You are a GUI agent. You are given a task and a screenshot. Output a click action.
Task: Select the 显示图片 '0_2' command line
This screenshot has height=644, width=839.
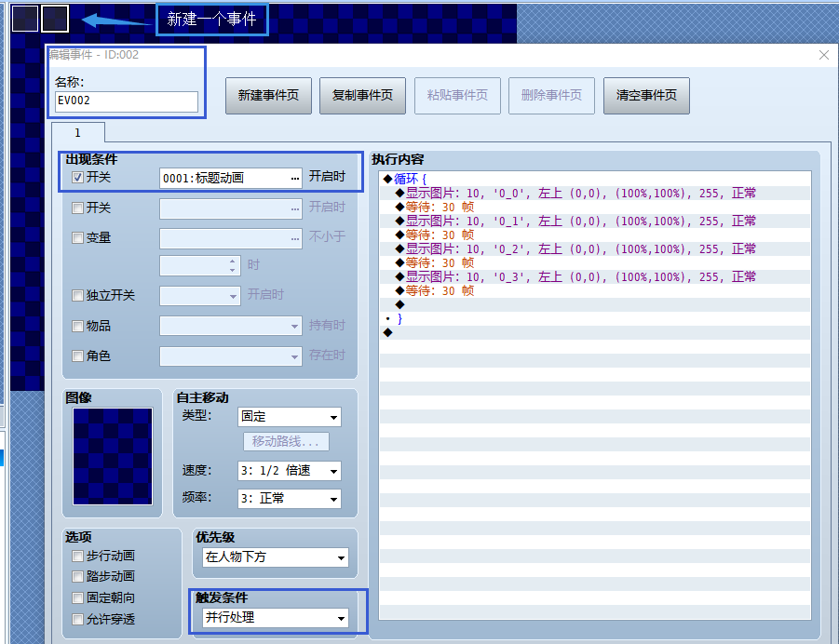pyautogui.click(x=595, y=248)
